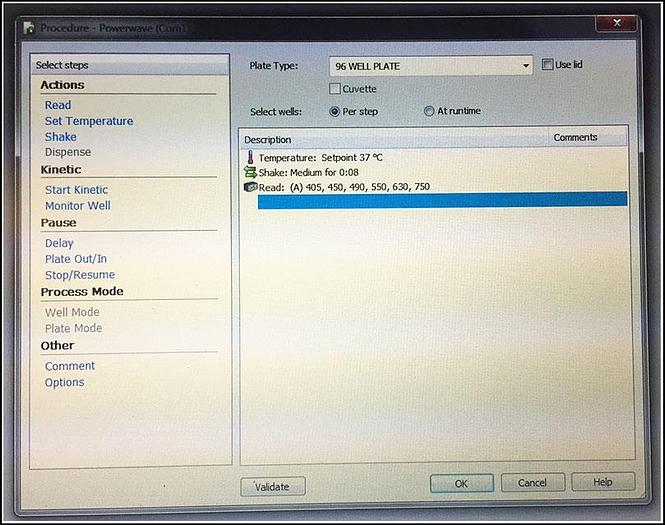Enable the Use lid checkbox
The height and width of the screenshot is (525, 665).
click(x=548, y=64)
